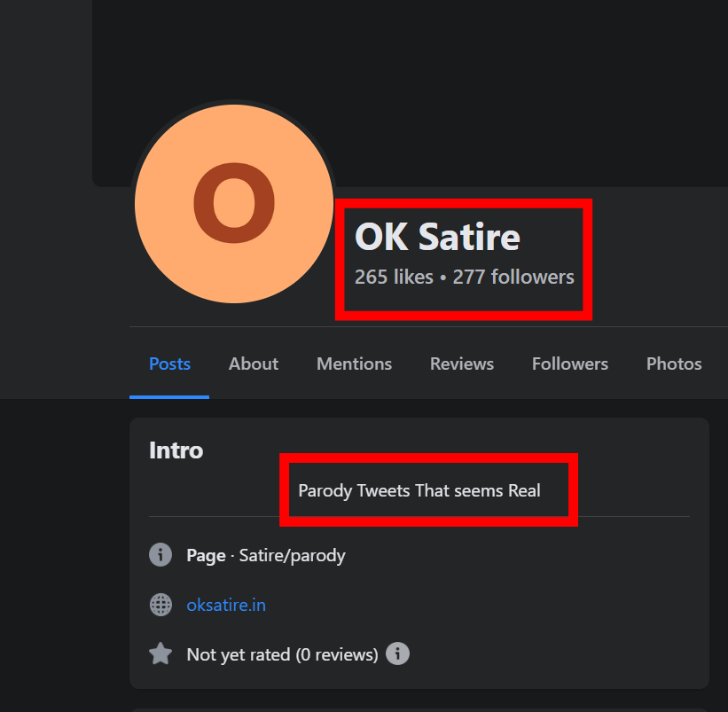Go to the Reviews tab

[x=462, y=364]
